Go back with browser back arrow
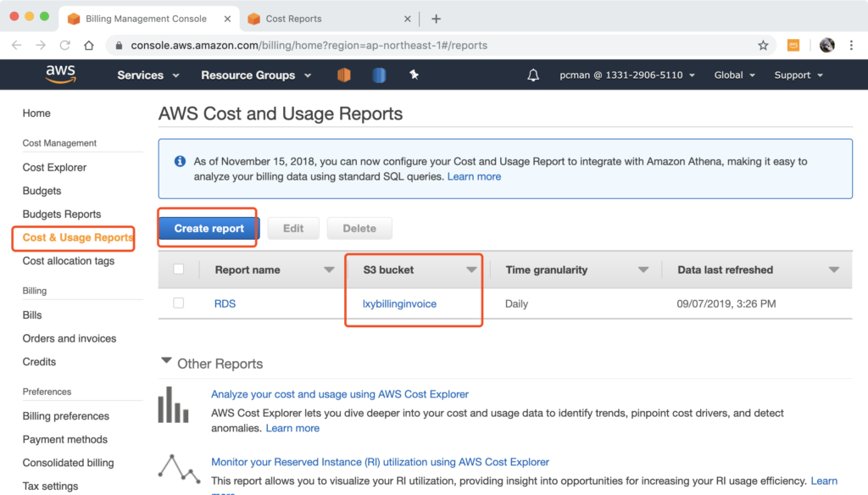 tap(17, 46)
